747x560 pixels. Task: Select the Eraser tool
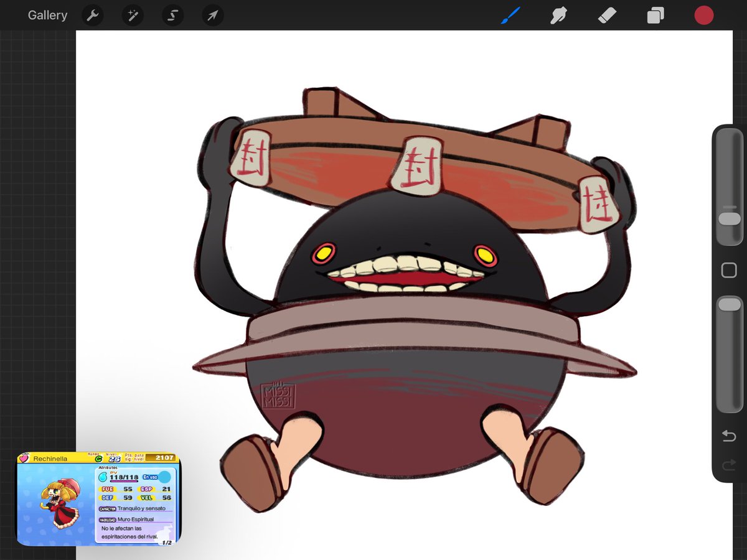coord(607,16)
